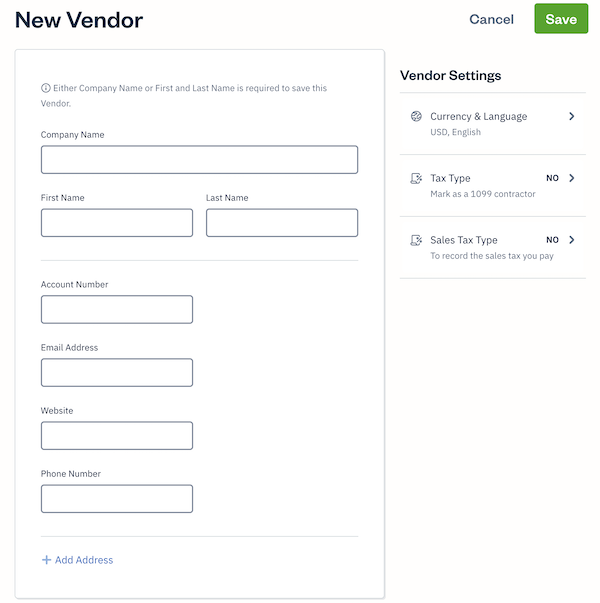Click the Sales Tax Type icon
The width and height of the screenshot is (600, 603).
click(x=416, y=241)
